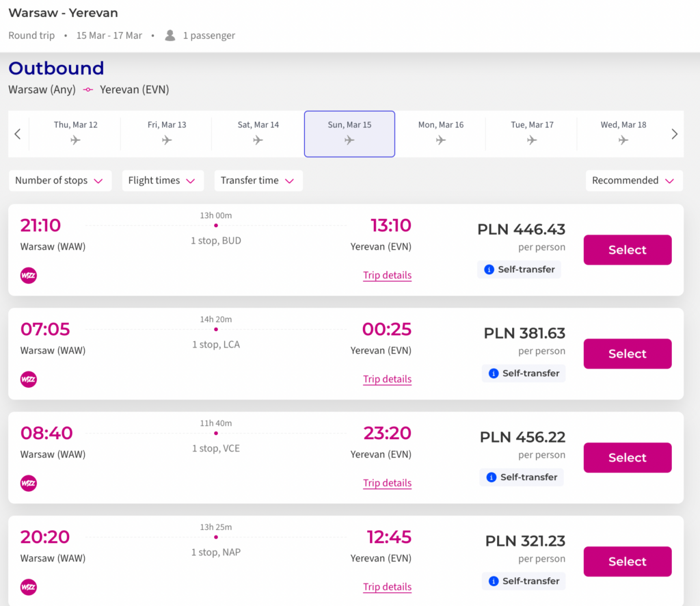Click the route plane icon between Warsaw and Yerevan
The width and height of the screenshot is (700, 606).
87,90
